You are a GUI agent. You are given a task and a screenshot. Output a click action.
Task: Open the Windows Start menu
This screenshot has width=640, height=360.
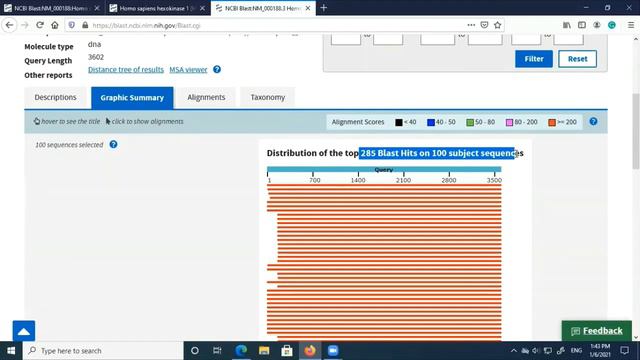(x=11, y=351)
